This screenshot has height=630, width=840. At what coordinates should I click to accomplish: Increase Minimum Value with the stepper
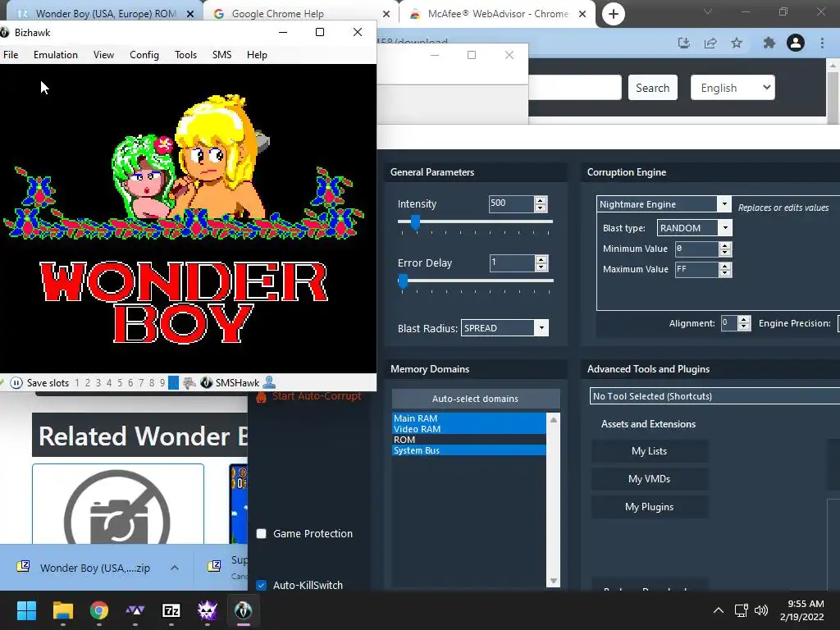coord(725,245)
